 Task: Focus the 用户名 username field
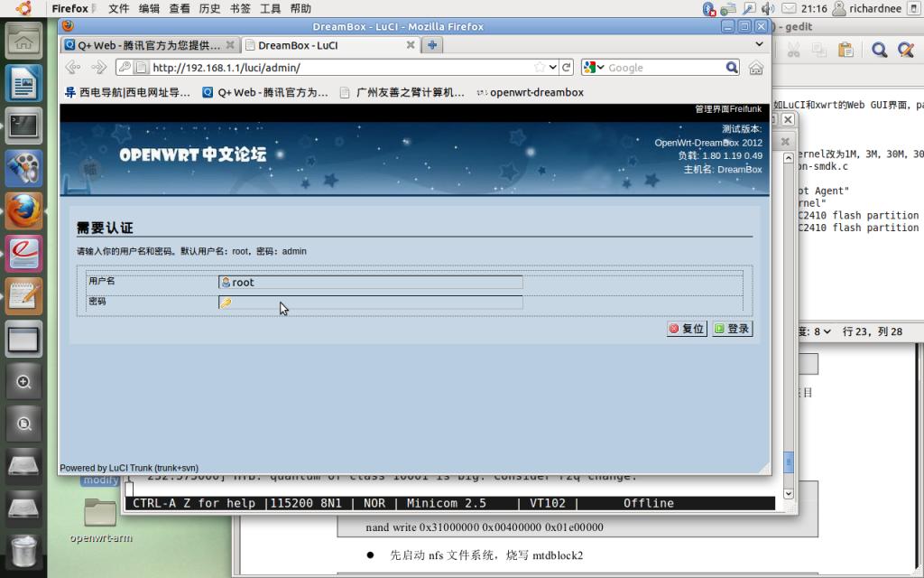[371, 282]
